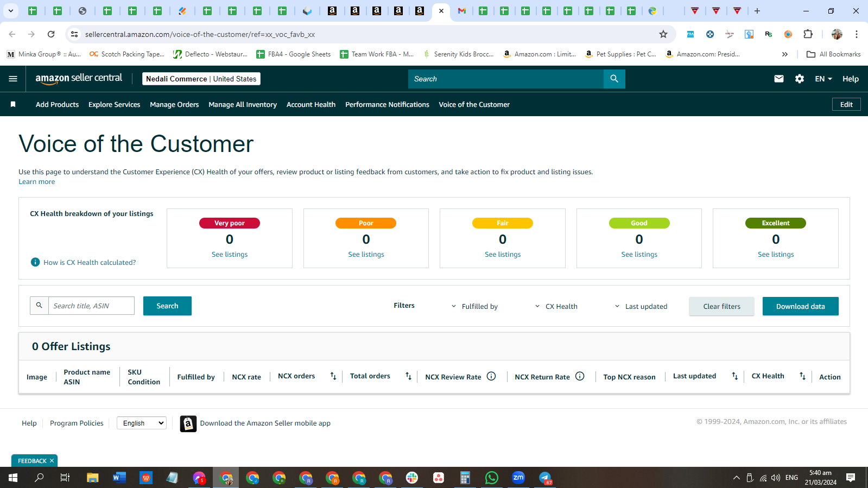
Task: Show hidden system tray icons
Action: click(x=737, y=478)
